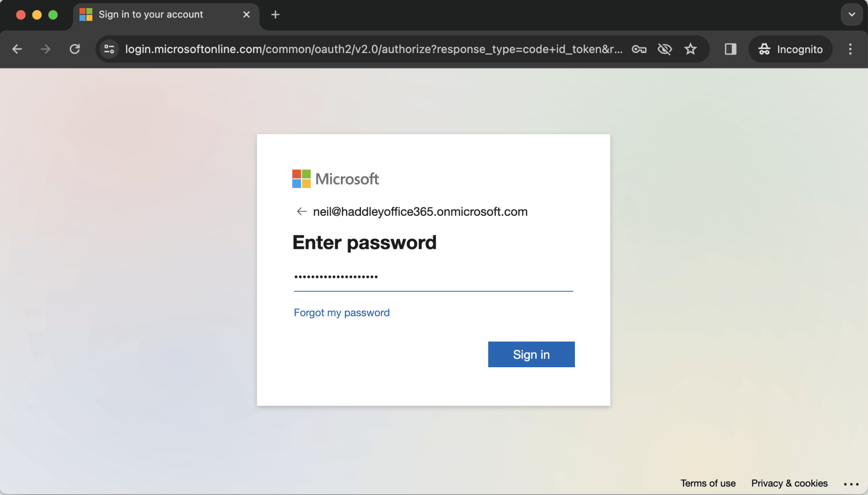Reload the sign-in page

point(75,49)
